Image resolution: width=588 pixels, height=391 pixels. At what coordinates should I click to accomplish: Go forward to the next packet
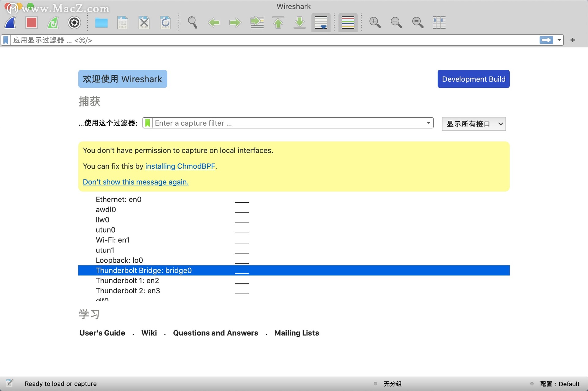pos(235,23)
